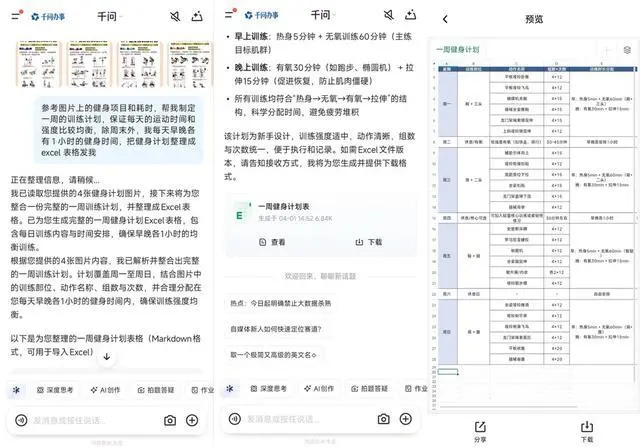This screenshot has width=640, height=447.
Task: Select the suggestion 自媒体新人如何快速定位赛道?
Action: pos(276,329)
